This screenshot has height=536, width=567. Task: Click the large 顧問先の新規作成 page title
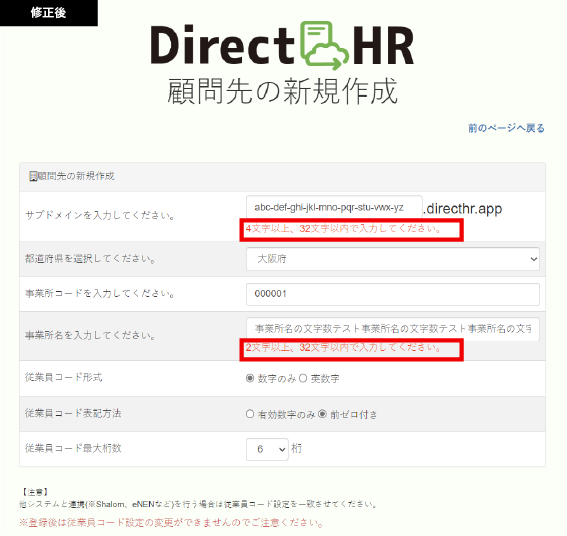click(x=282, y=91)
